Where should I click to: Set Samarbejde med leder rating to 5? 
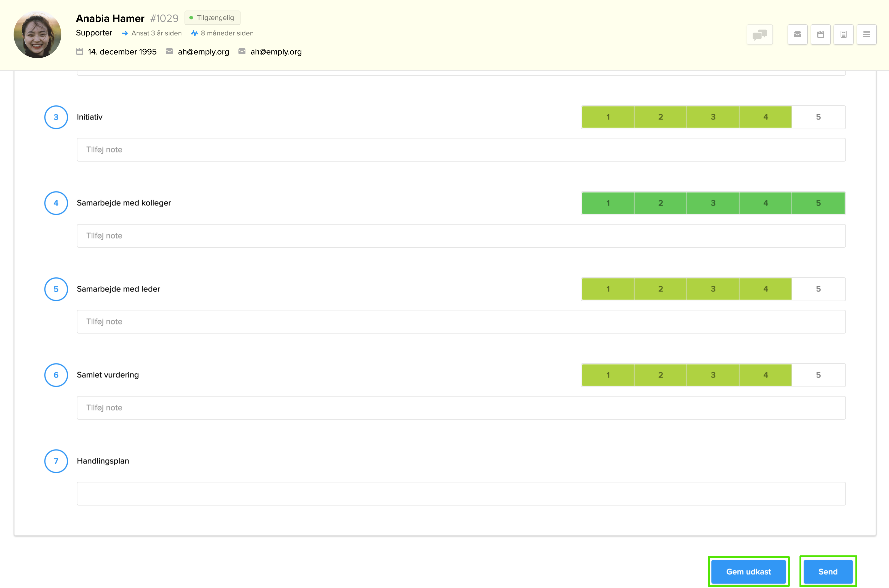818,289
